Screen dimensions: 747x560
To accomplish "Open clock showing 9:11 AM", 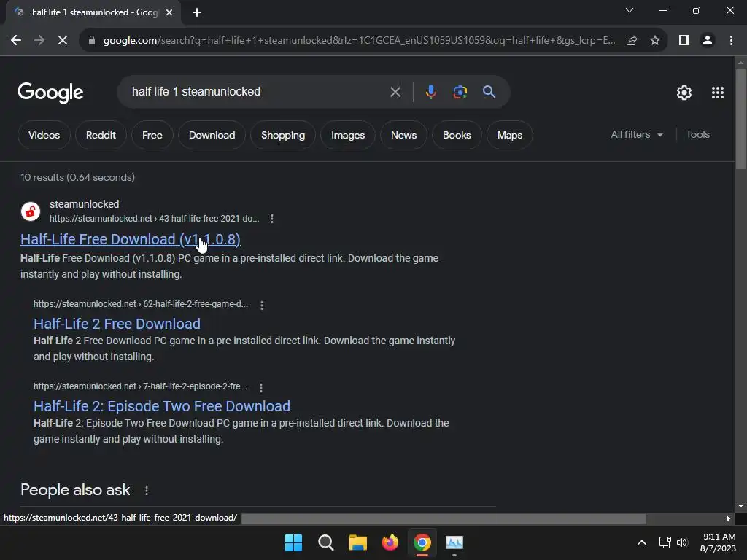I will [718, 542].
